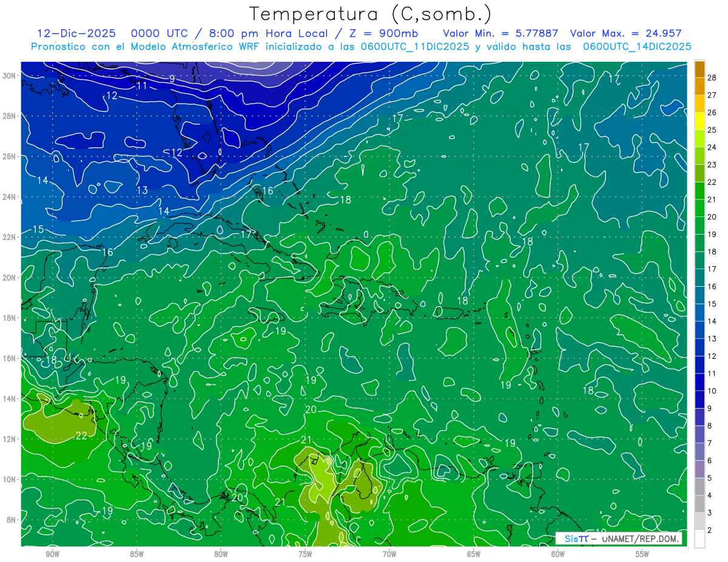Image resolution: width=728 pixels, height=562 pixels.
Task: Click the '9' contour label on the map
Action: click(172, 79)
